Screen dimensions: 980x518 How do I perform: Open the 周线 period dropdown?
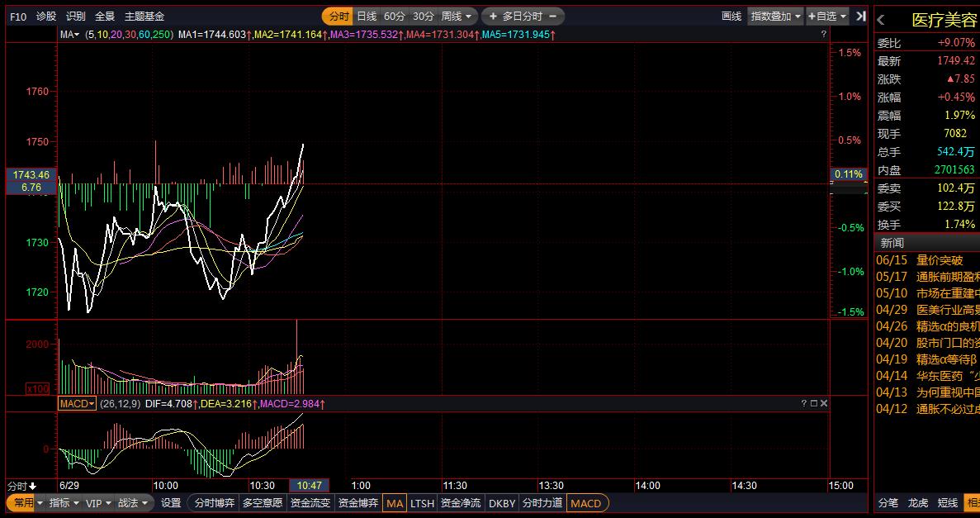pos(457,16)
